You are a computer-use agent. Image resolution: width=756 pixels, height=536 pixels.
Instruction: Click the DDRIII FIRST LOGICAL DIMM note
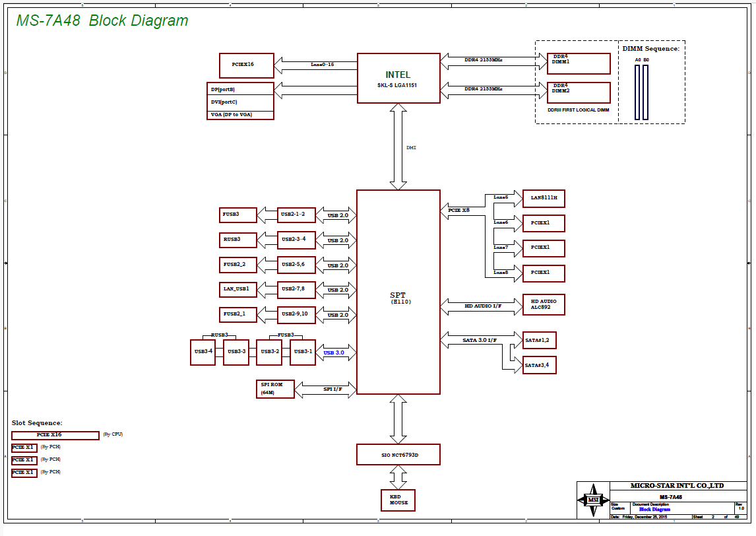click(x=578, y=110)
